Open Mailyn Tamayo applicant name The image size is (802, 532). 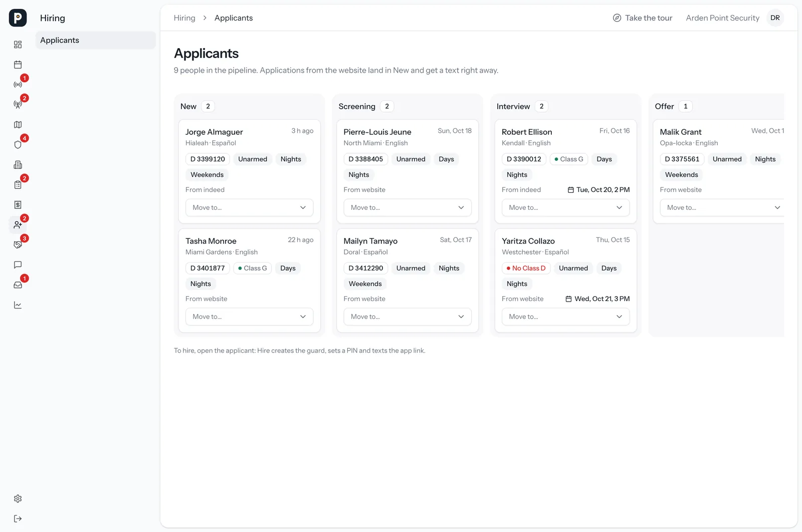point(370,241)
